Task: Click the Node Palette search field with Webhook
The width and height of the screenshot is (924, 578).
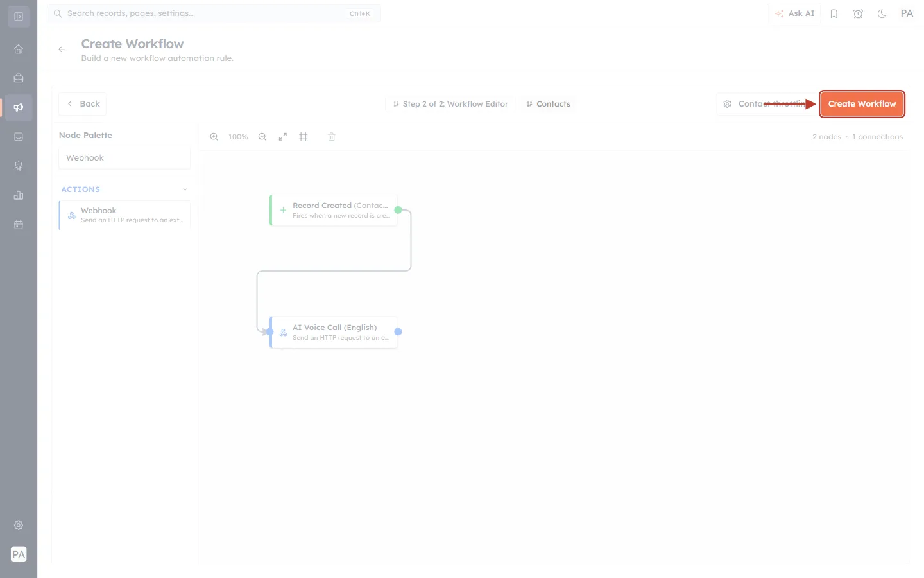Action: pyautogui.click(x=124, y=158)
